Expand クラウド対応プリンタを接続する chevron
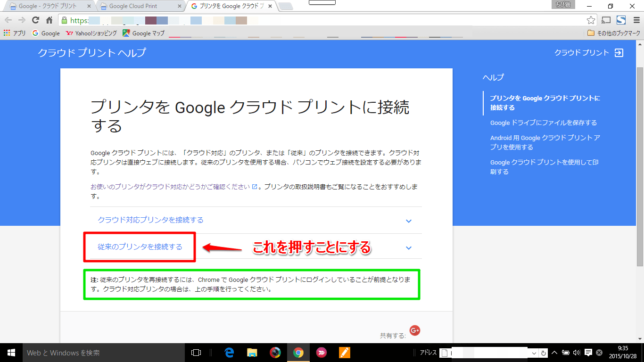This screenshot has height=362, width=644. tap(409, 221)
